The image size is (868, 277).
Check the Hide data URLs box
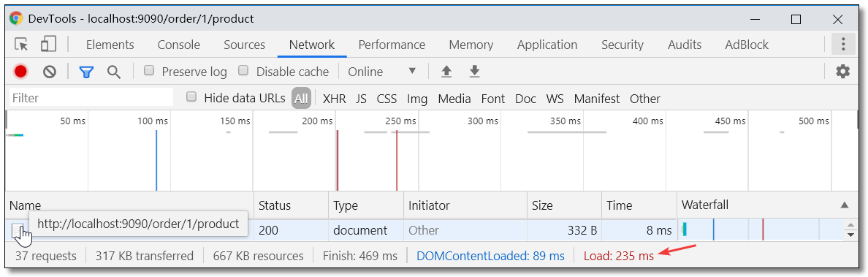coord(191,97)
